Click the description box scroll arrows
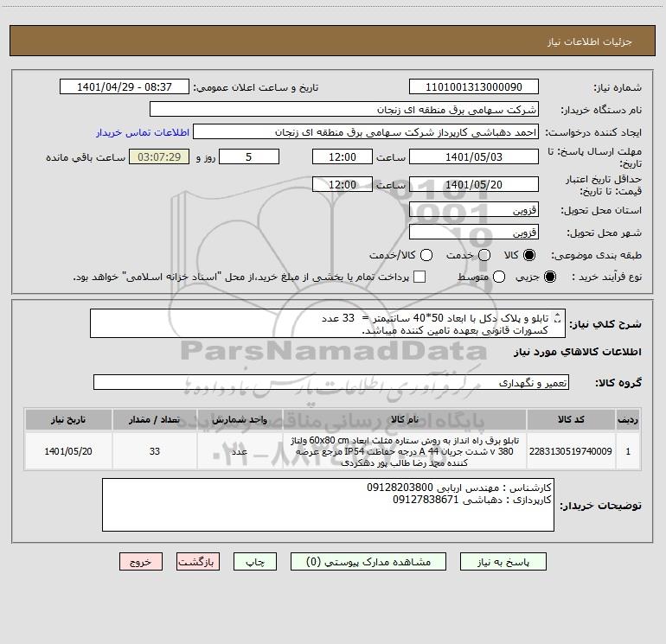The height and width of the screenshot is (644, 666). point(558,318)
